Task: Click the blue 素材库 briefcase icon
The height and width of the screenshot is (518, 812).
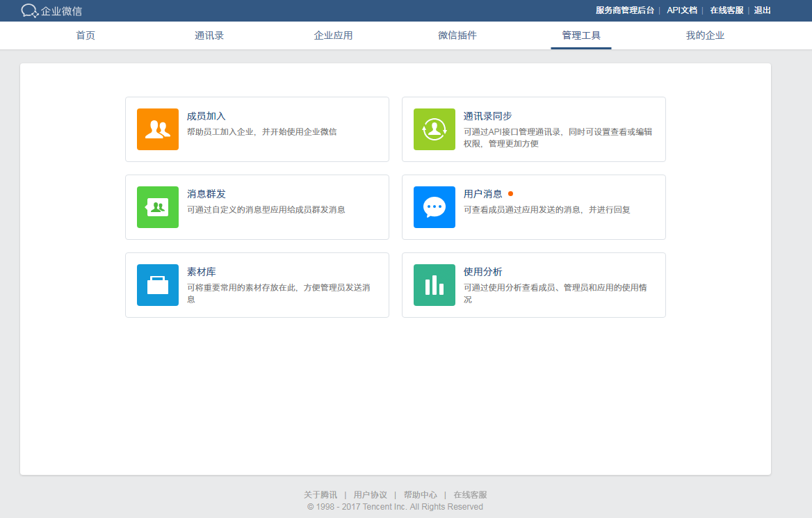Action: 157,285
